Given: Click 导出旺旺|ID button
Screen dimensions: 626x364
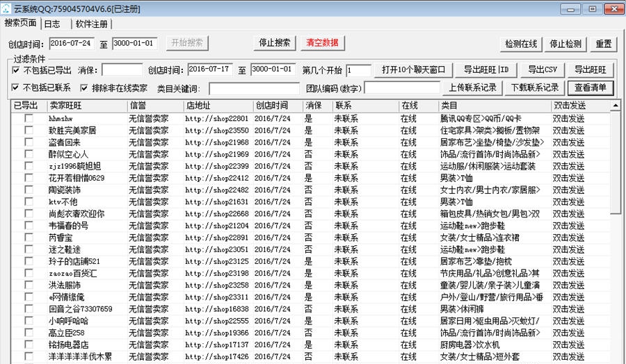Looking at the screenshot, I should 486,69.
